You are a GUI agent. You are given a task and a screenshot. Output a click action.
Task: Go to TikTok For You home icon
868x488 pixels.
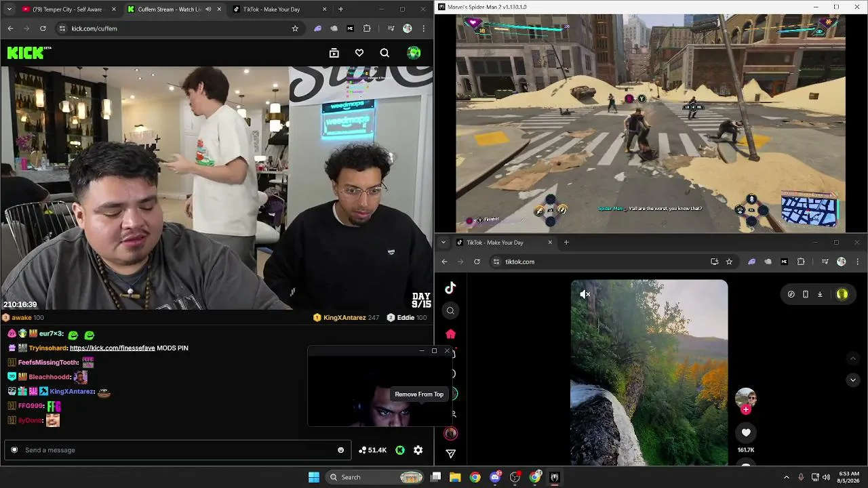450,333
